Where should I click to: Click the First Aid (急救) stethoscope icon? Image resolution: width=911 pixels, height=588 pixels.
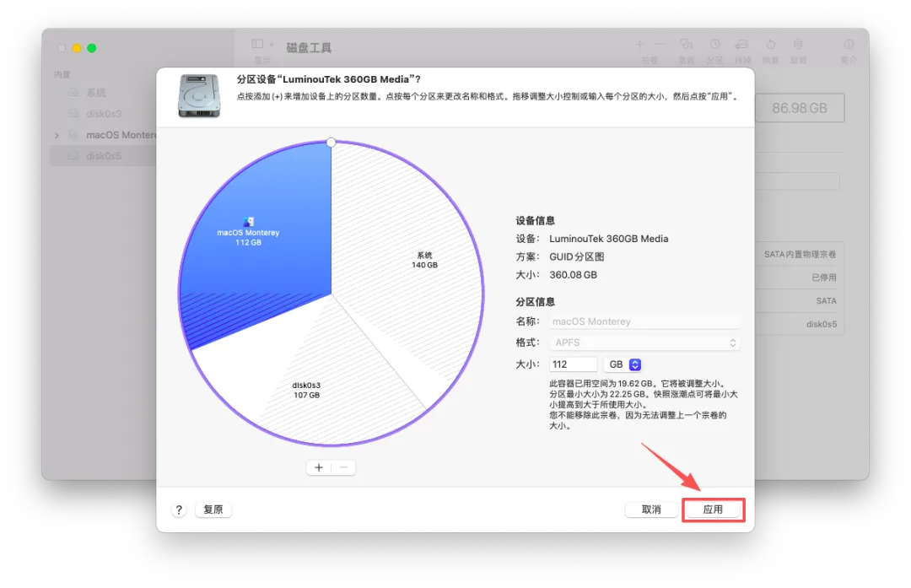tap(686, 44)
